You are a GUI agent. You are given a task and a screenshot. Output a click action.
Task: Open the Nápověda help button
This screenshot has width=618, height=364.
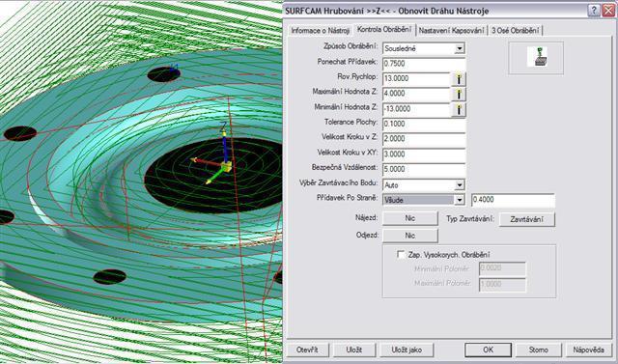pyautogui.click(x=588, y=350)
